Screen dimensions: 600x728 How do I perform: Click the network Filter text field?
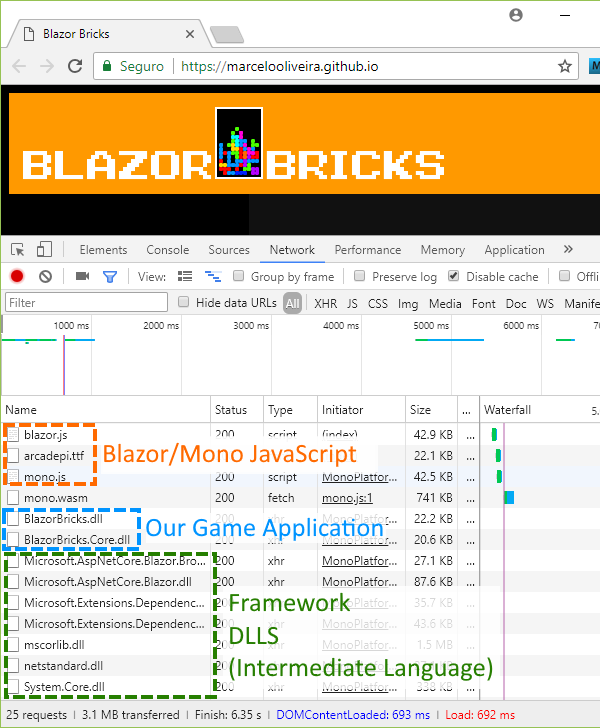point(86,303)
